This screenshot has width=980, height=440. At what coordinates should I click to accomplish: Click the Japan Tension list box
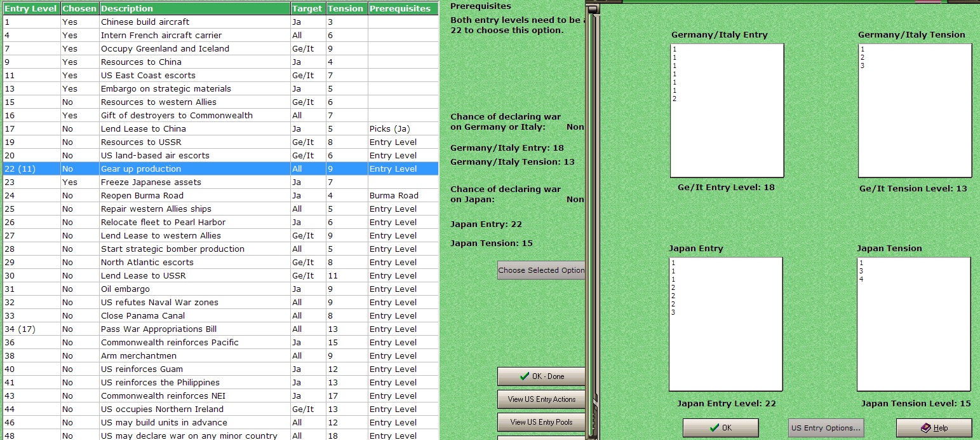click(913, 324)
